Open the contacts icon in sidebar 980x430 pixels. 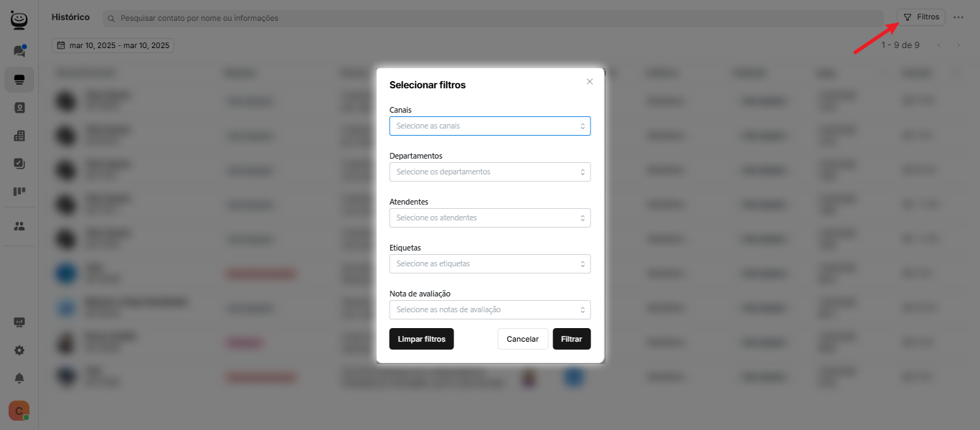(x=19, y=108)
